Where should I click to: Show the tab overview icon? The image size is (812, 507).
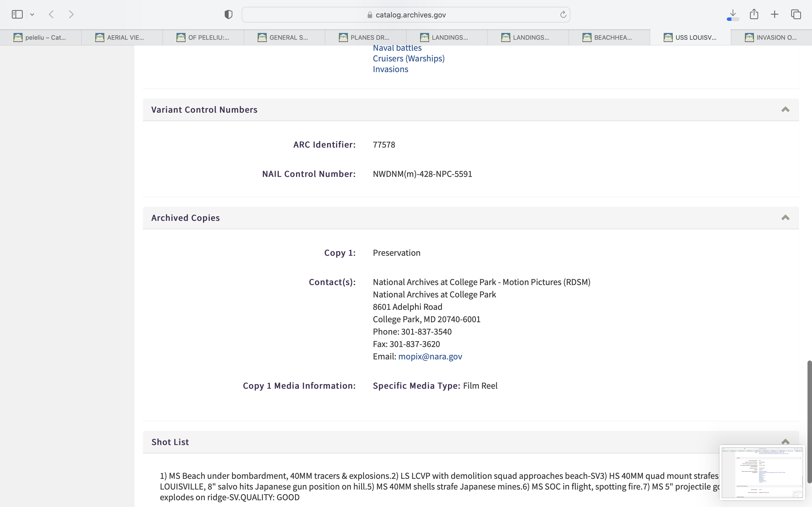point(796,14)
